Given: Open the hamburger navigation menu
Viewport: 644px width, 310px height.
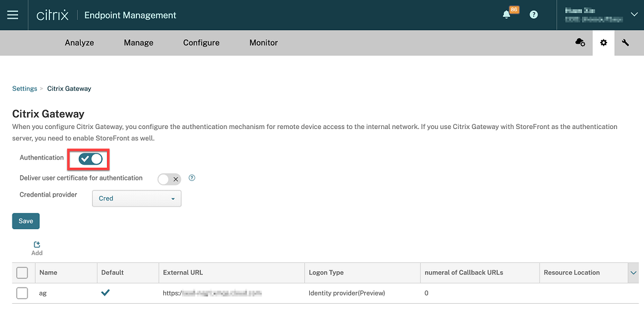Looking at the screenshot, I should pyautogui.click(x=13, y=15).
